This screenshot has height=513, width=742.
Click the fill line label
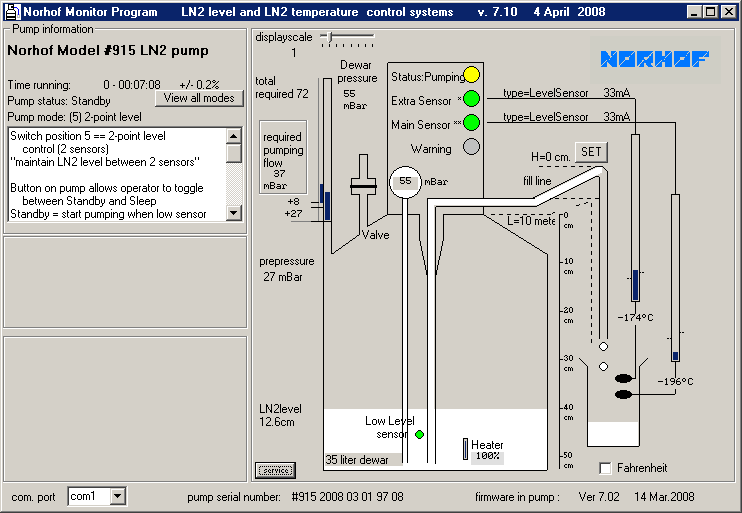point(537,181)
